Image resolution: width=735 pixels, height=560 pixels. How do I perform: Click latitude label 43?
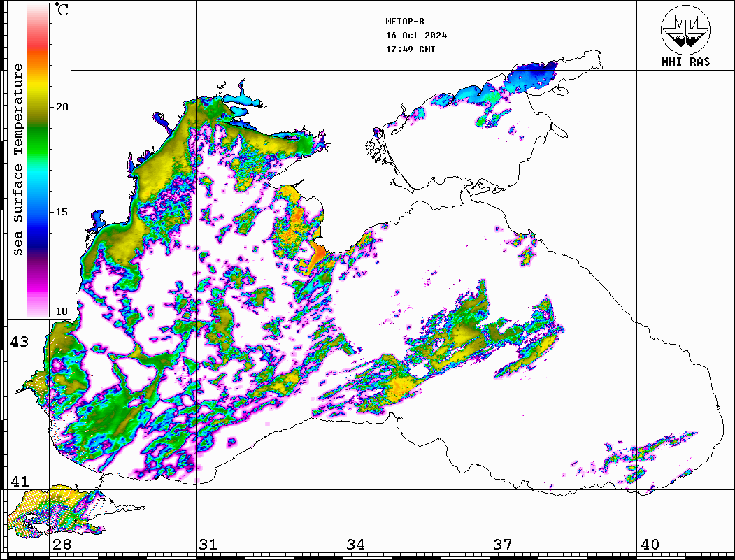tap(20, 342)
